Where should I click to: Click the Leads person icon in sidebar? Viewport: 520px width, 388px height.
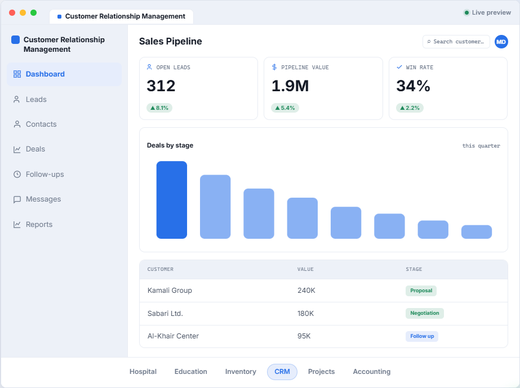[17, 99]
